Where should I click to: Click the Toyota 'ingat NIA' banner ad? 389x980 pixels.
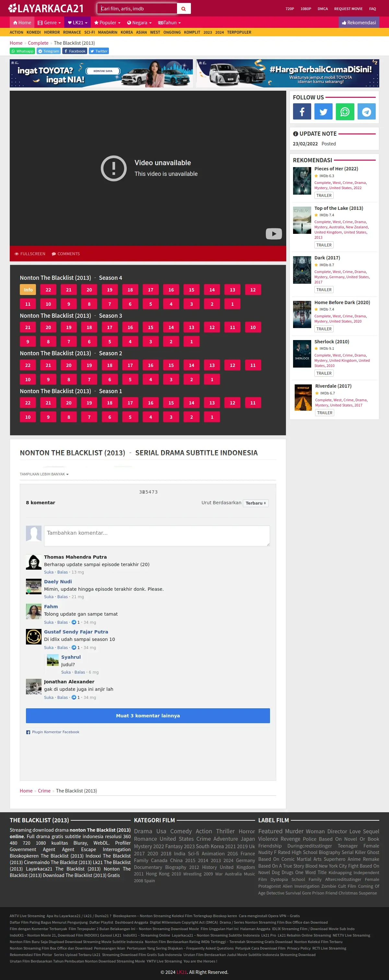[101, 74]
